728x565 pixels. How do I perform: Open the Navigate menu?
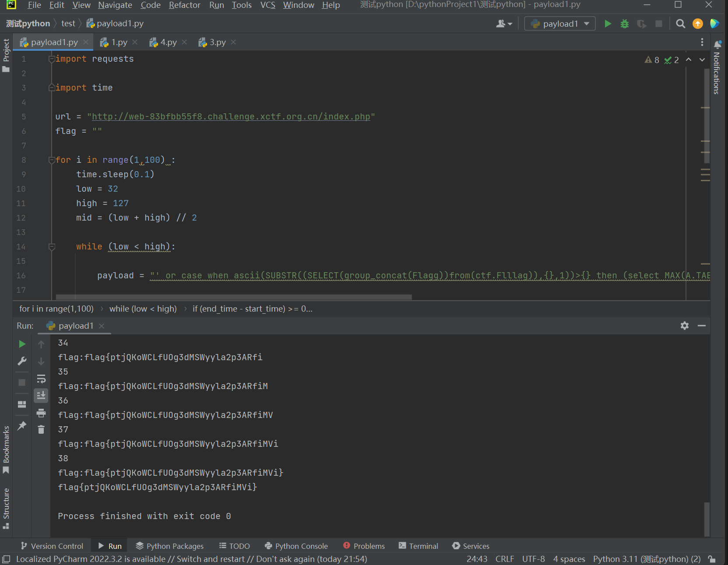(115, 5)
